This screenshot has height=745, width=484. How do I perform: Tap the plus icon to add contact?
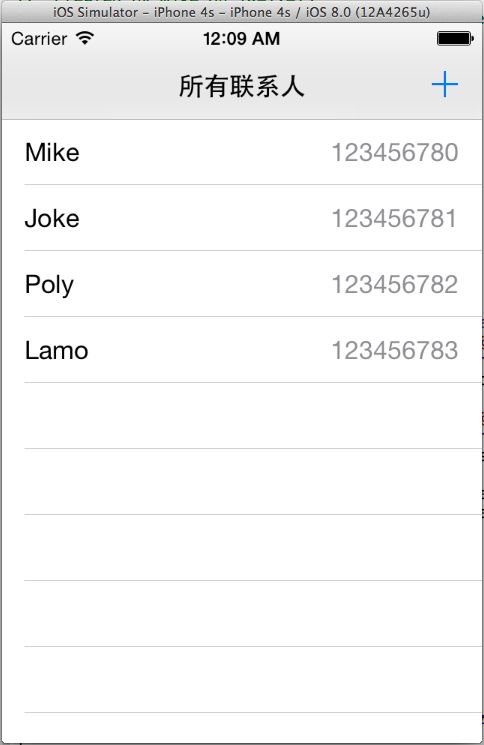point(445,85)
